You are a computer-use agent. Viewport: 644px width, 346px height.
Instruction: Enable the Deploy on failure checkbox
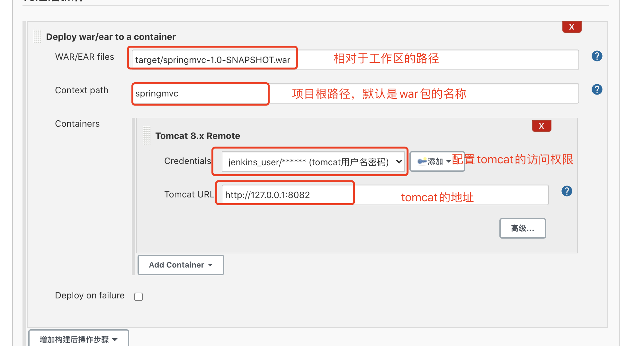click(x=139, y=296)
